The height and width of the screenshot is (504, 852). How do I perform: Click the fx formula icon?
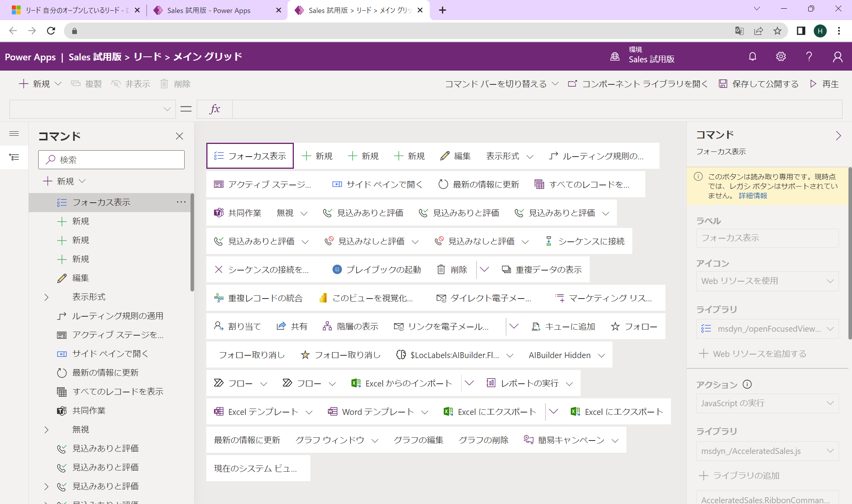(215, 109)
